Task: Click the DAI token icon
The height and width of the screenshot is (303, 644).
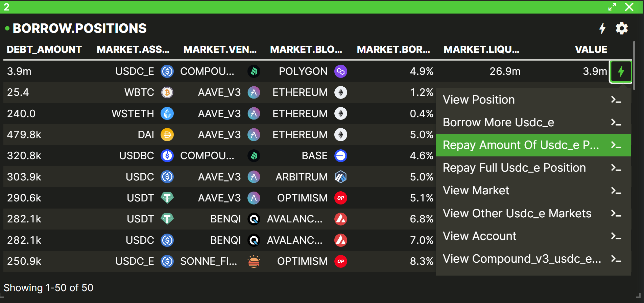Action: tap(167, 135)
